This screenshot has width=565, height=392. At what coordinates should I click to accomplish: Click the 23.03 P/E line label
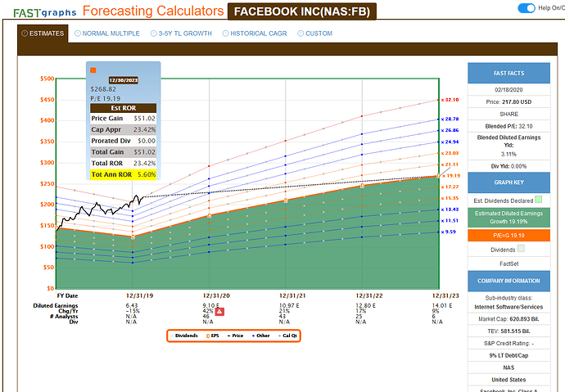pyautogui.click(x=450, y=153)
